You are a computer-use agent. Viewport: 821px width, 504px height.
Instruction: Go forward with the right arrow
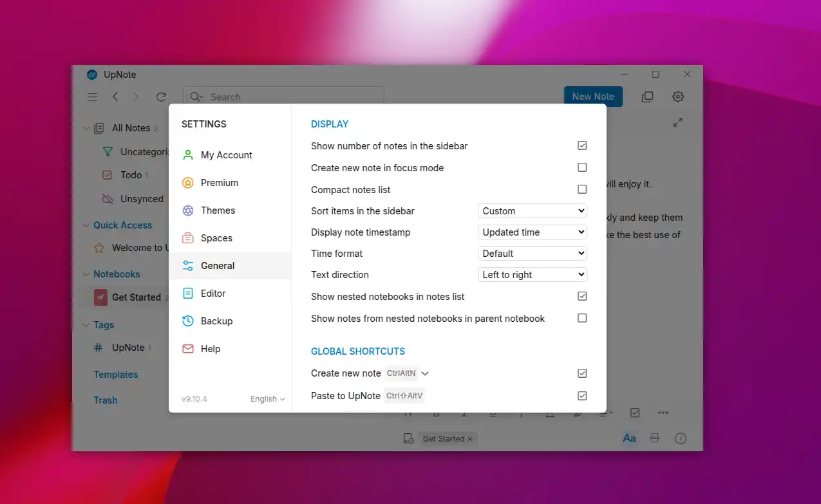(136, 97)
